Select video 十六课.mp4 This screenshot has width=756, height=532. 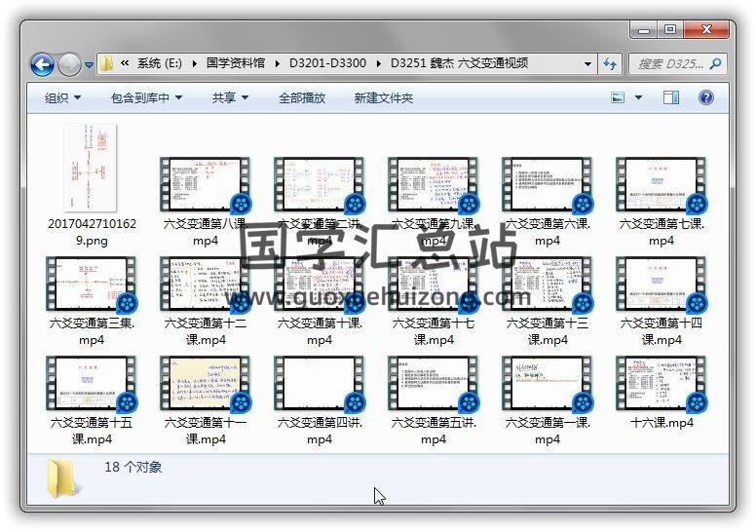pos(661,393)
